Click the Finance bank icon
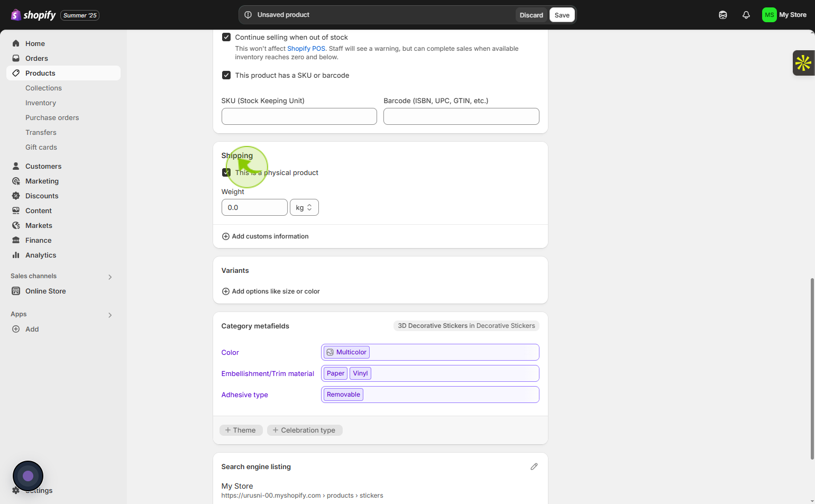 [16, 240]
